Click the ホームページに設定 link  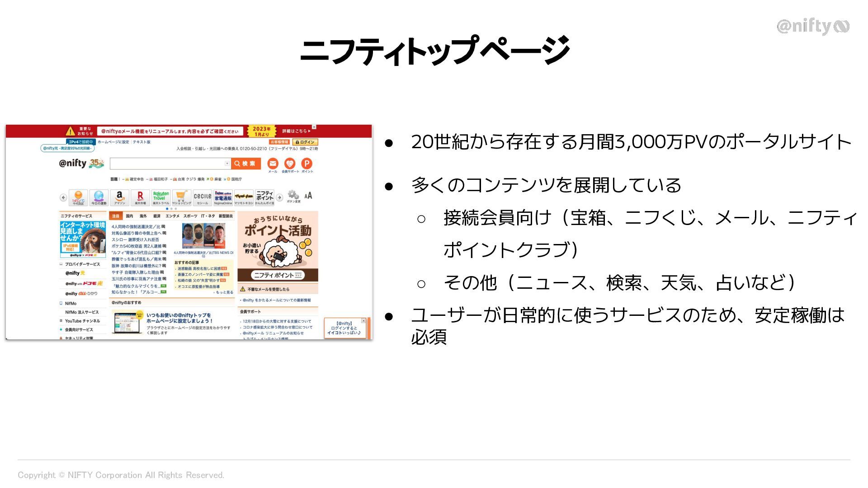coord(113,142)
